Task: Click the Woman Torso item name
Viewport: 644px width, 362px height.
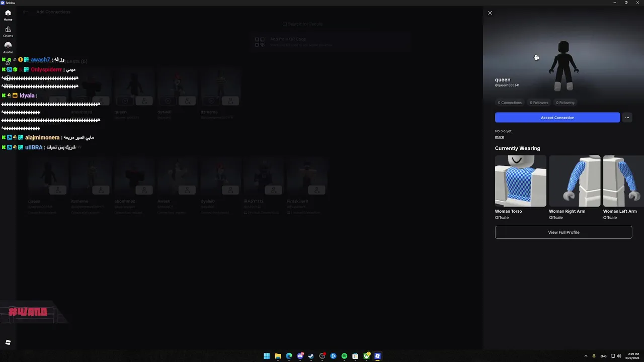Action: tap(508, 211)
